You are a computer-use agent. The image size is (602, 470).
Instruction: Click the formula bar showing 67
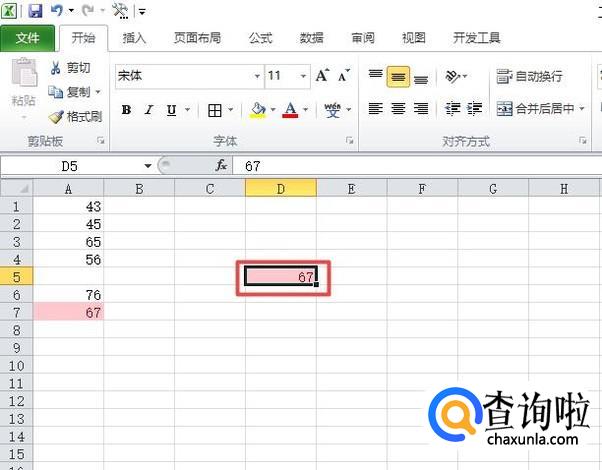pyautogui.click(x=417, y=166)
